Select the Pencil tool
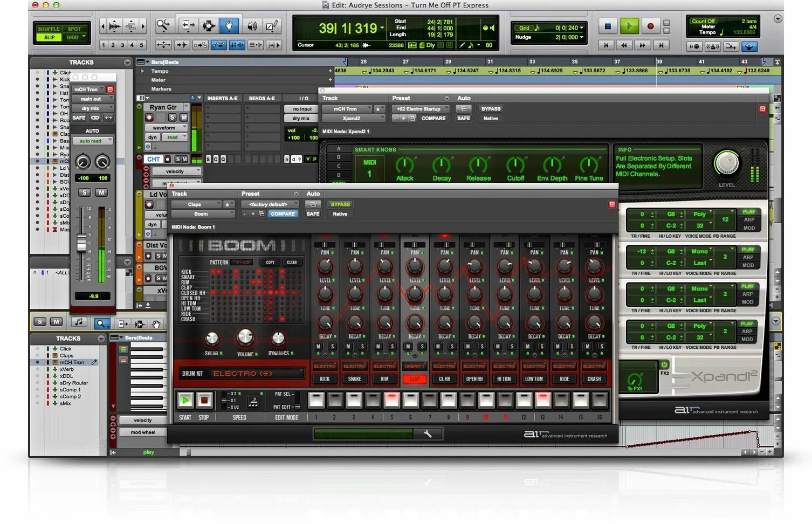Screen dimensions: 812x524 [272, 25]
